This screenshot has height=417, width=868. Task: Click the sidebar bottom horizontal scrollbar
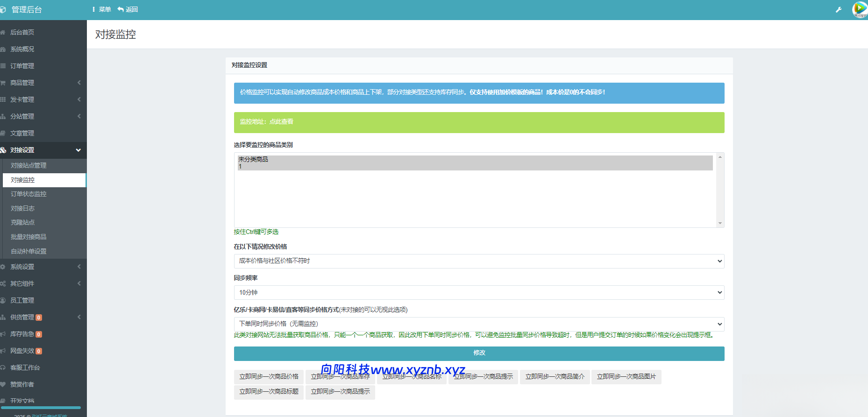point(41,408)
